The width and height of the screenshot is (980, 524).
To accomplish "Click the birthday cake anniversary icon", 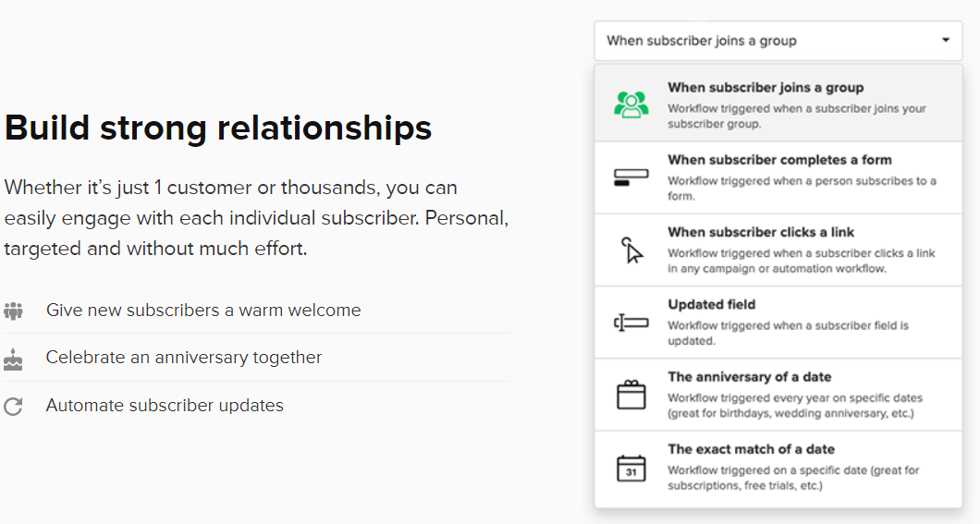I will (x=13, y=359).
